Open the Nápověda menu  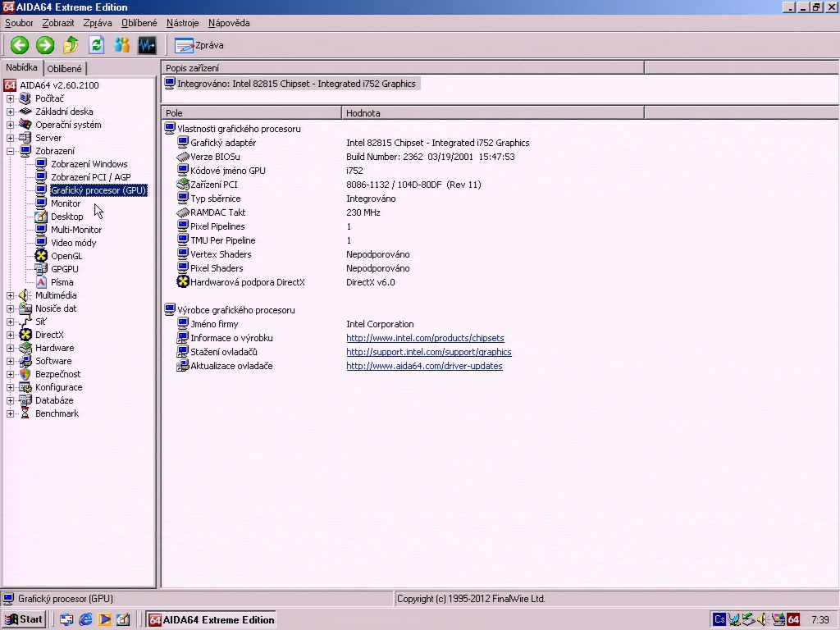(x=229, y=23)
